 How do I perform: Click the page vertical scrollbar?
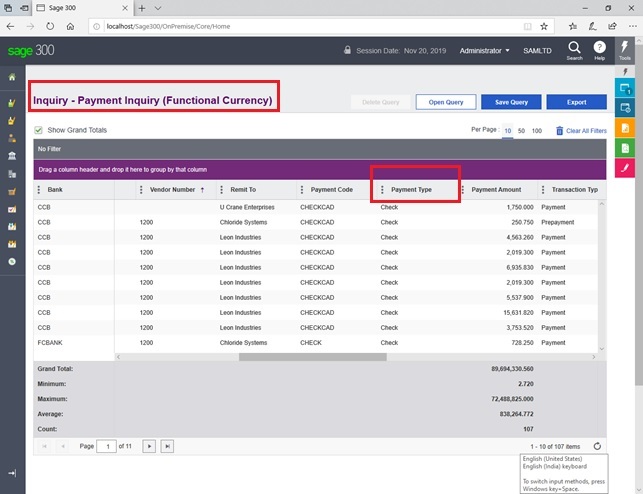638,213
